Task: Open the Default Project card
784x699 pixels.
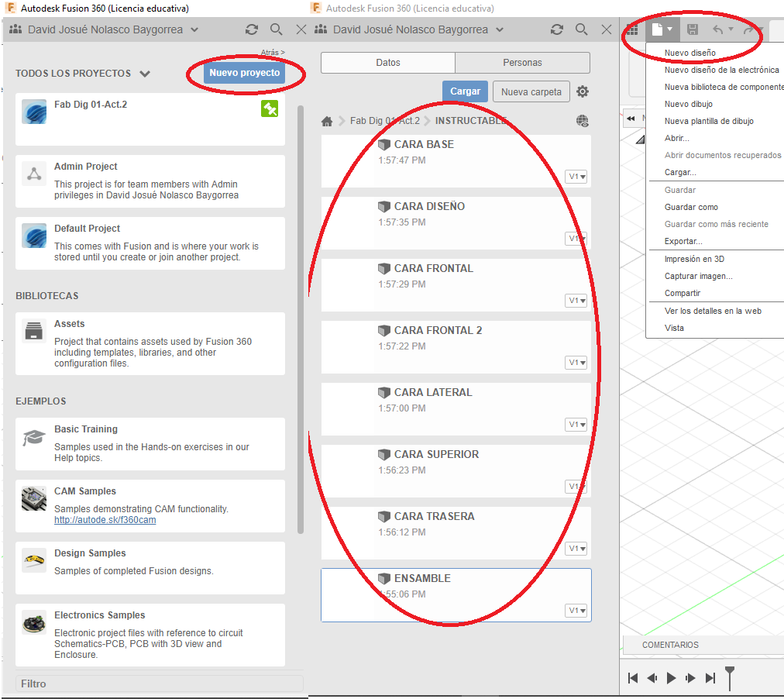Action: click(x=150, y=243)
